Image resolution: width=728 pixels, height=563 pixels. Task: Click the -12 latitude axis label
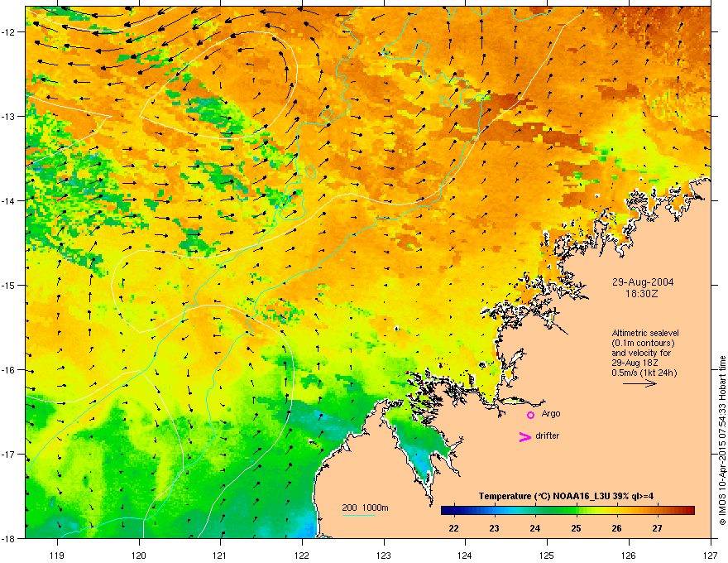click(x=8, y=32)
